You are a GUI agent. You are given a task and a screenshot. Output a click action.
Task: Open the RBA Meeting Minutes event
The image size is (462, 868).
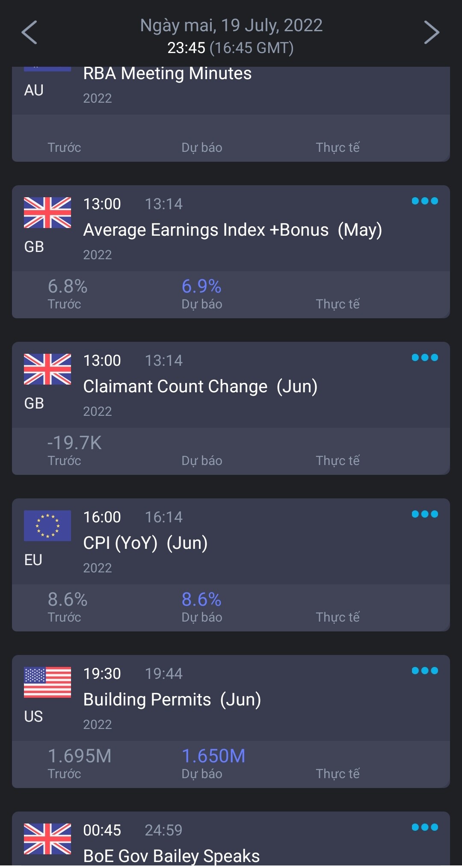tap(167, 74)
